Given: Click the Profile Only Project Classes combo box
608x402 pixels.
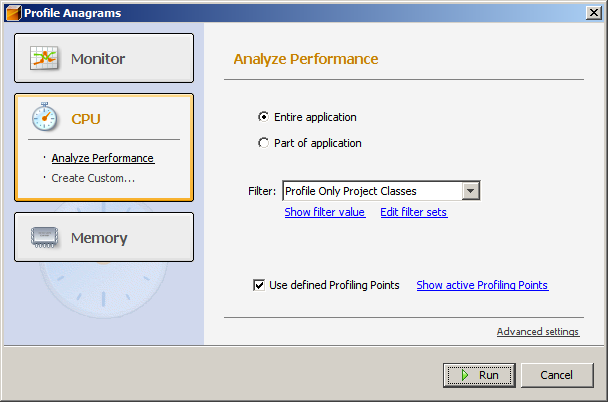Looking at the screenshot, I should click(x=381, y=191).
